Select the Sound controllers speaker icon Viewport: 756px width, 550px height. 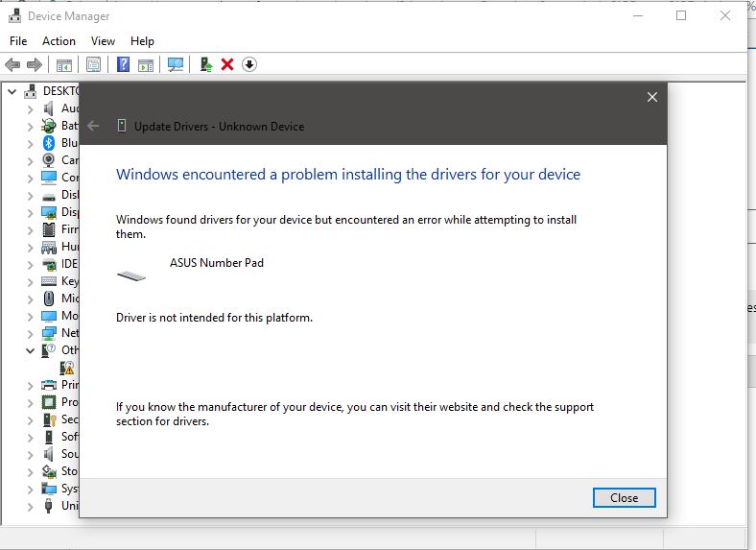[x=49, y=454]
